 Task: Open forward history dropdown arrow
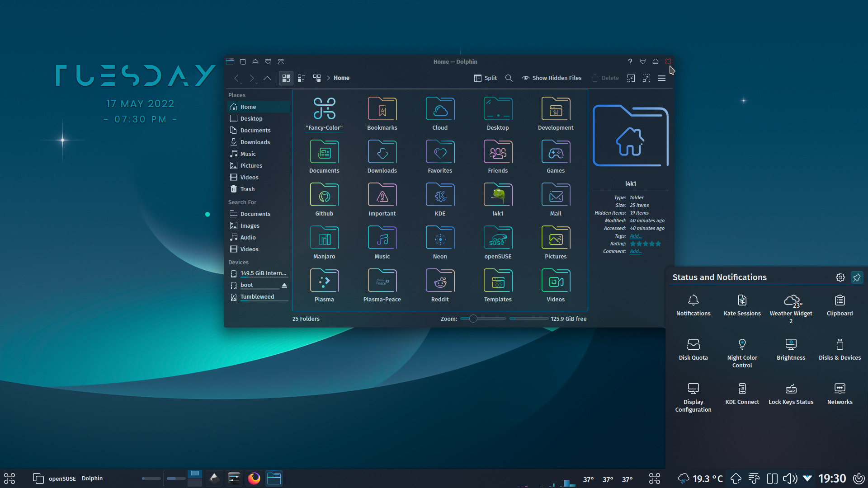(x=257, y=83)
